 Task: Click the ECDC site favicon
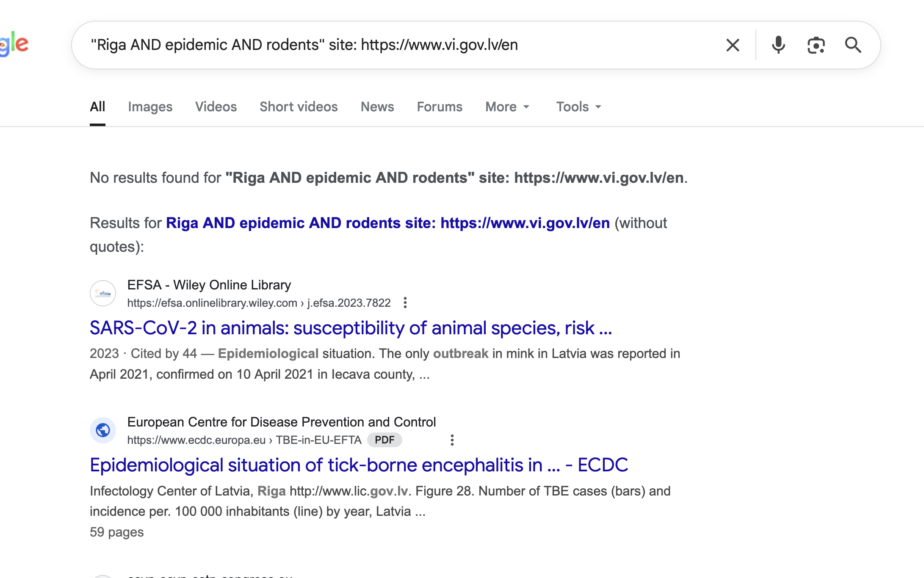[103, 430]
